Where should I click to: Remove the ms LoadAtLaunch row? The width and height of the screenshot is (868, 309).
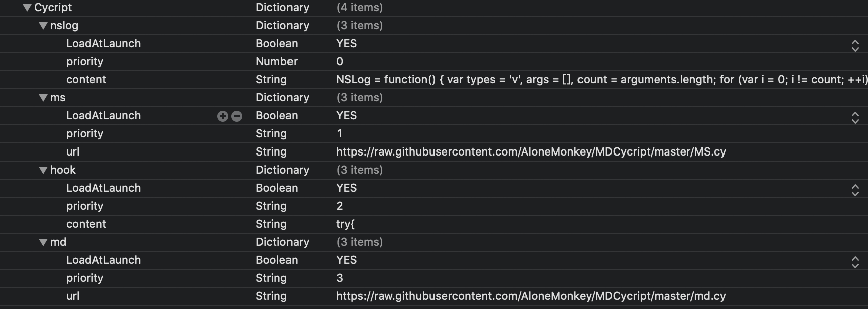(237, 116)
